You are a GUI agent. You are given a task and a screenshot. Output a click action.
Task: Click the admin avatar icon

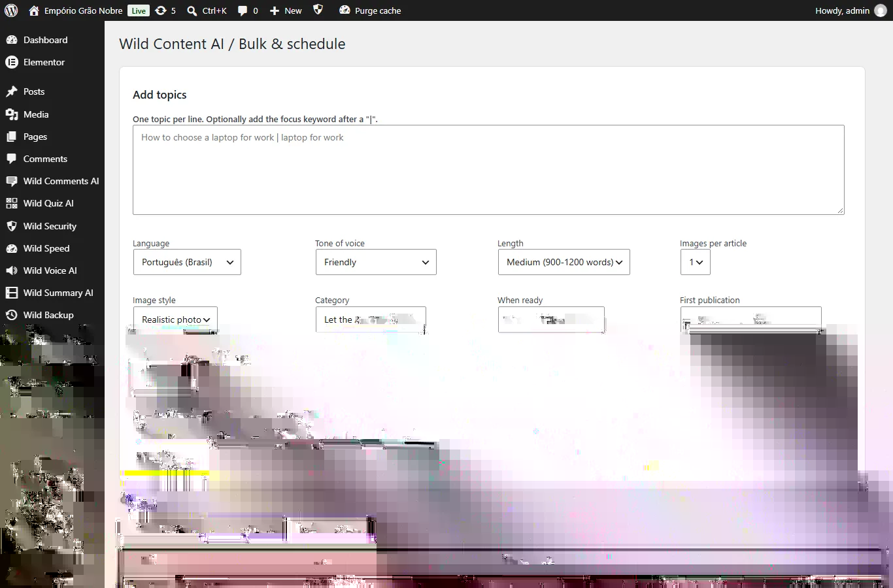[x=881, y=10]
